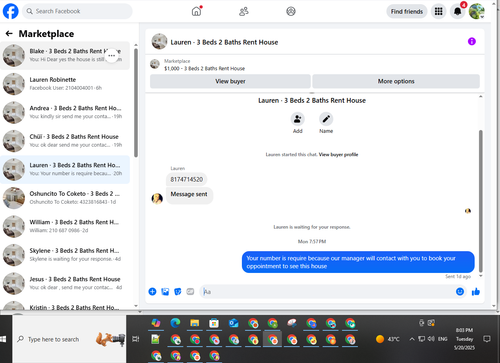
Task: Open the Windows Action Center icon
Action: (x=487, y=339)
